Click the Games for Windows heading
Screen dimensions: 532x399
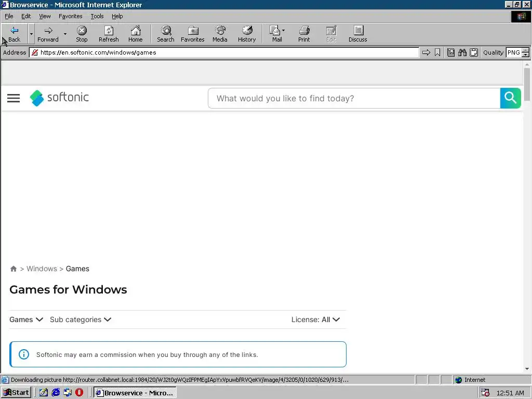tap(68, 289)
